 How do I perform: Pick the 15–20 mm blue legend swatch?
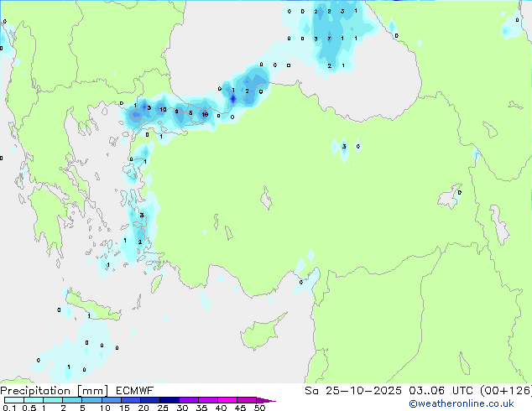[x=131, y=400]
